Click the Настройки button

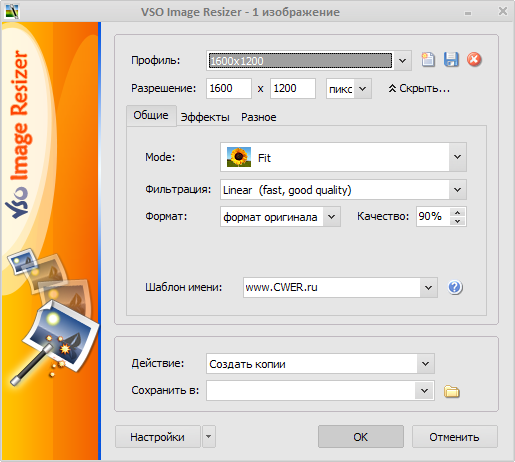pos(157,437)
